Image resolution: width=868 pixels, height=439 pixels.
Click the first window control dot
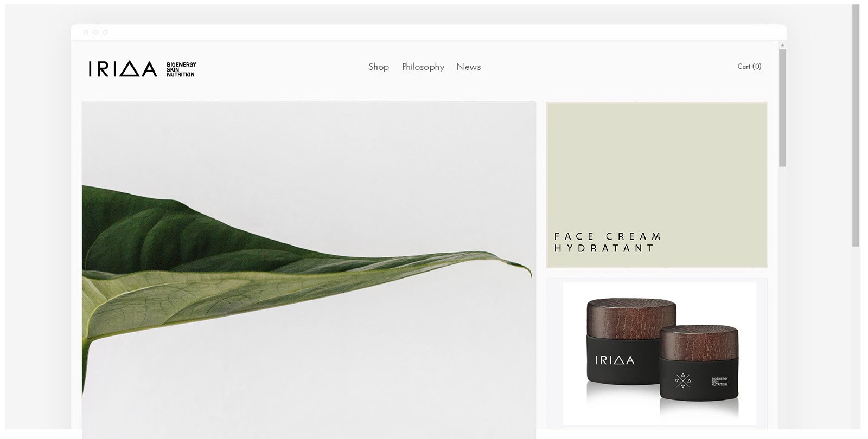point(86,32)
